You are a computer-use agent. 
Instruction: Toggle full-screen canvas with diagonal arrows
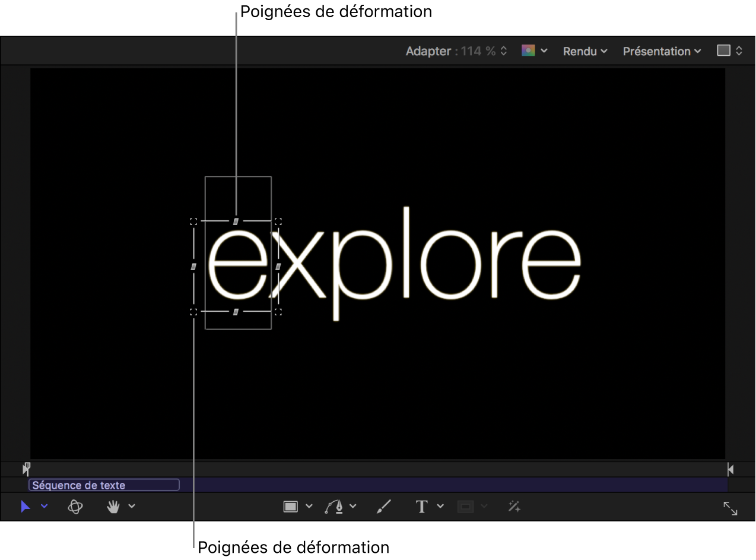(730, 508)
